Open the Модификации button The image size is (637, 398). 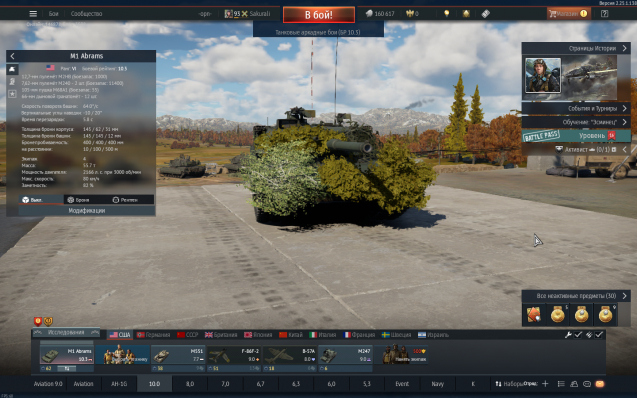tap(87, 211)
